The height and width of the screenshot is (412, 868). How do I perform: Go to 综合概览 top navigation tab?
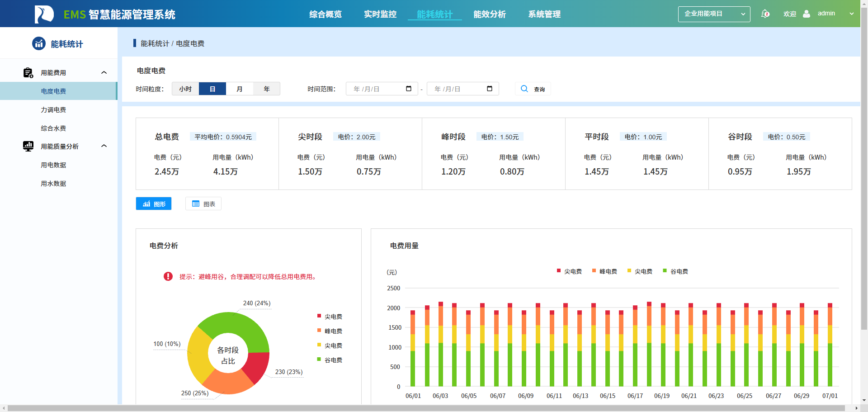(325, 14)
